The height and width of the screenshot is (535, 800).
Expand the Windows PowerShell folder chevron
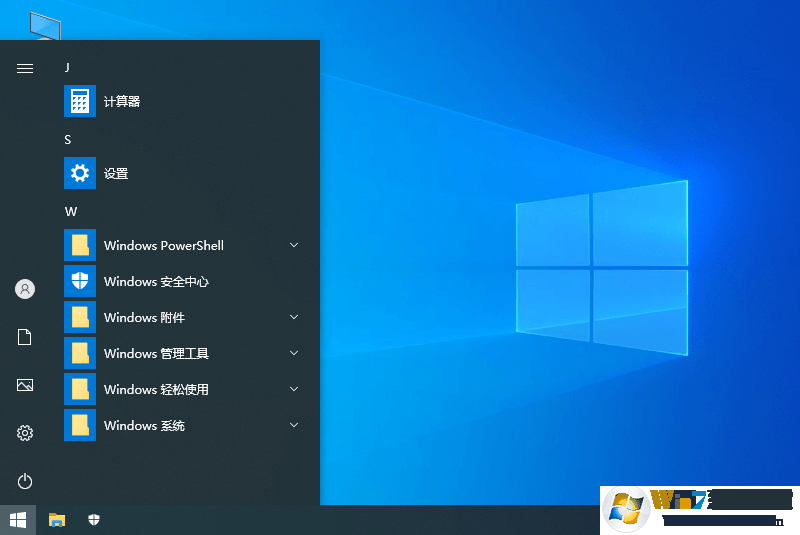294,245
